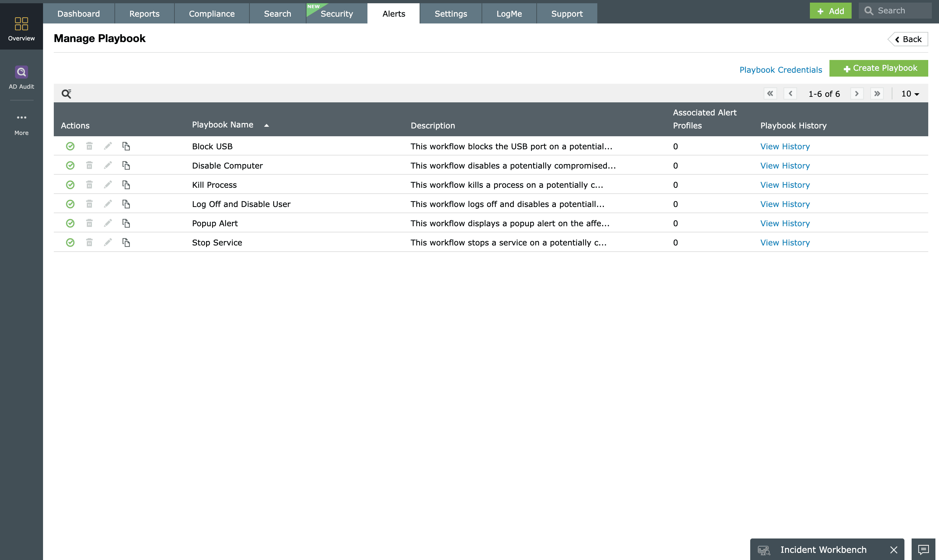Click the Create Playbook button

pyautogui.click(x=879, y=68)
